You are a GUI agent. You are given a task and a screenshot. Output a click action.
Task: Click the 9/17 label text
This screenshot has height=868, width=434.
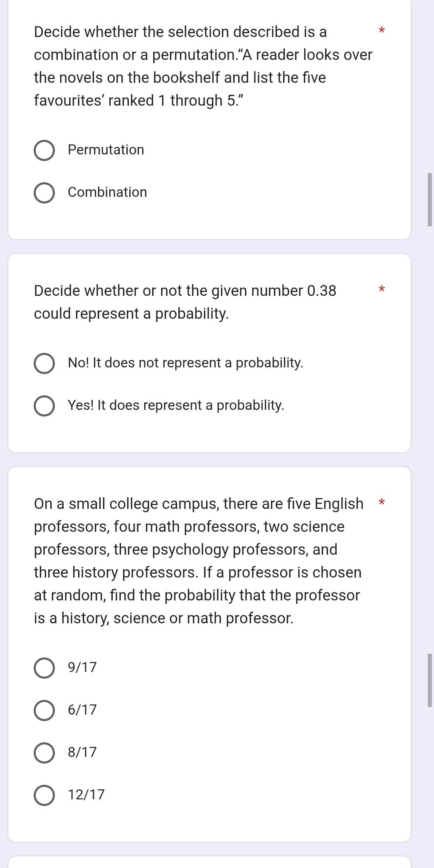click(x=82, y=667)
